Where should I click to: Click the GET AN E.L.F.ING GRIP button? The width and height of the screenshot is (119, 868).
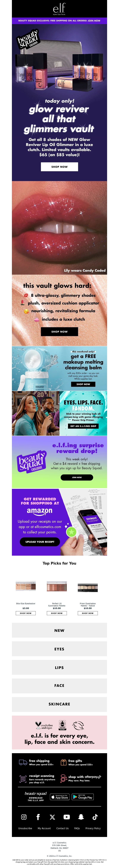tap(83, 426)
